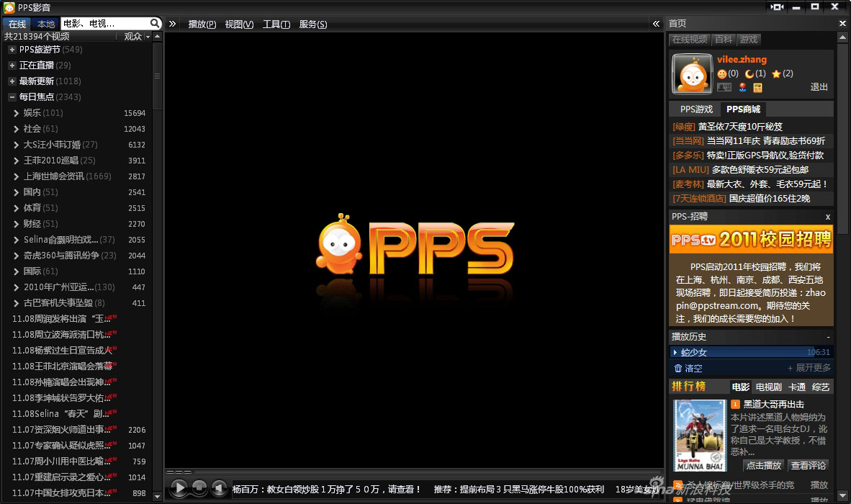
Task: Expand the 正在直播 category
Action: pos(12,65)
